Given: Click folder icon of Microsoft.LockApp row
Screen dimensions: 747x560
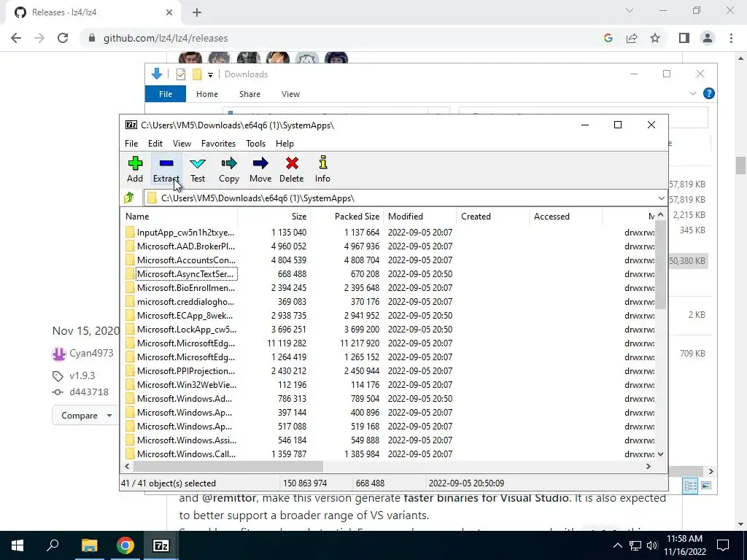Looking at the screenshot, I should pos(130,329).
